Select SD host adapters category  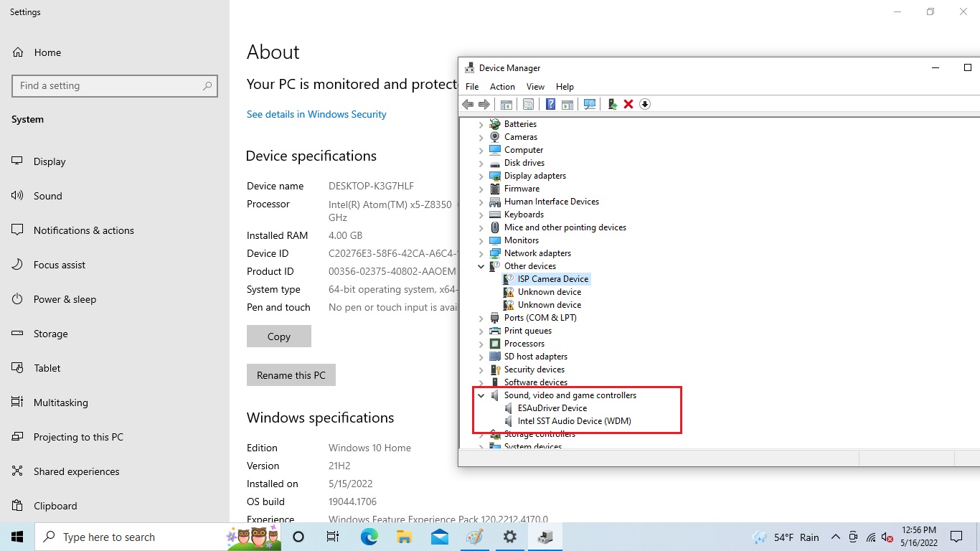(536, 357)
